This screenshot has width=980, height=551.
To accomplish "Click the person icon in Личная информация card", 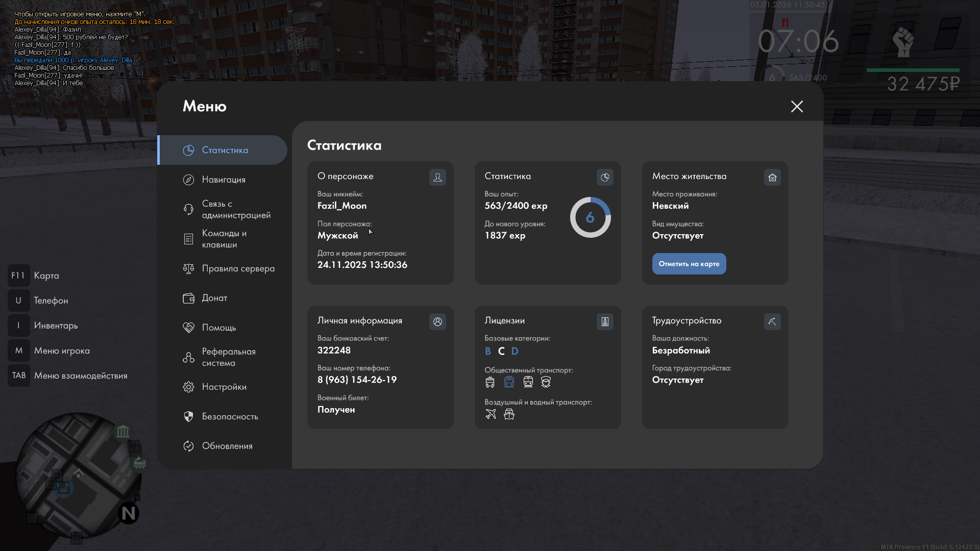I will click(x=437, y=322).
